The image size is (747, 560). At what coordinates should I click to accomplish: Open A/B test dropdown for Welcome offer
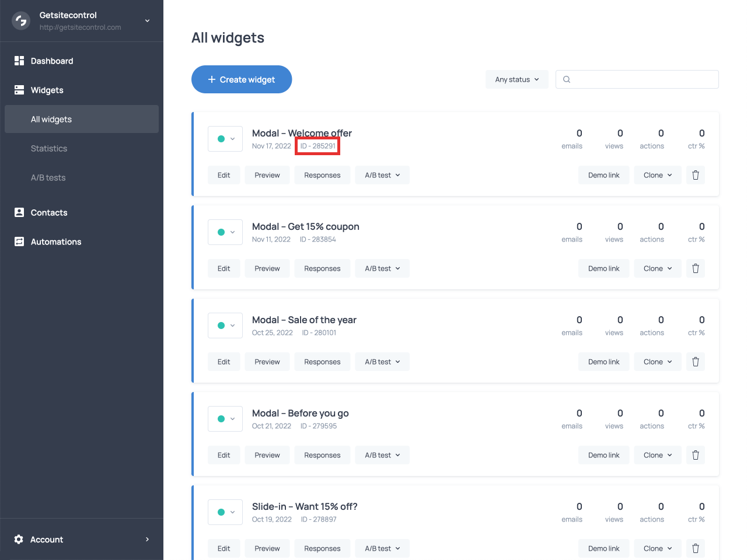[x=382, y=175]
